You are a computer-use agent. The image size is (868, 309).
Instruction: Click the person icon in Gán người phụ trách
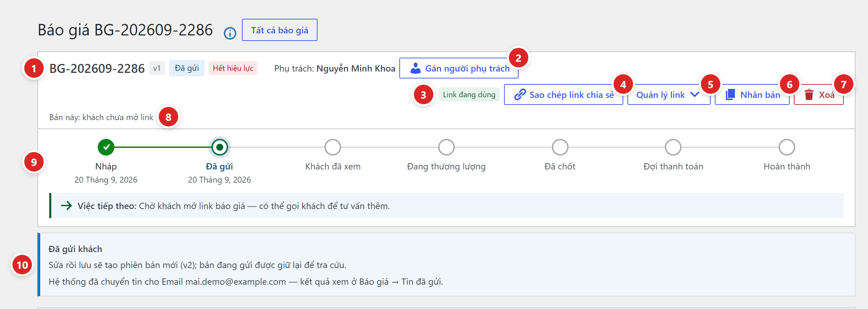(x=415, y=68)
